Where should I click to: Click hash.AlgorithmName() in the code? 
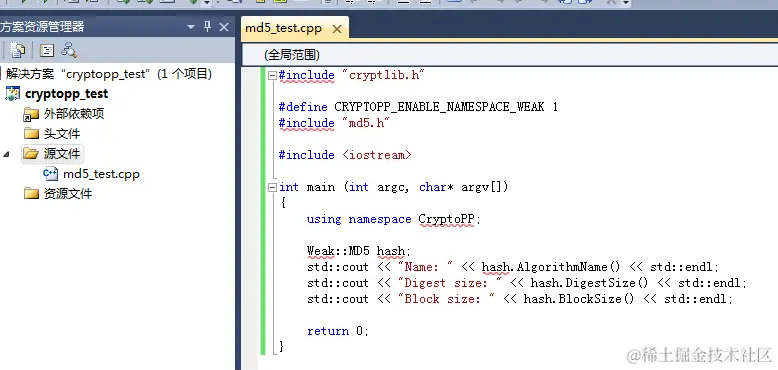[551, 267]
